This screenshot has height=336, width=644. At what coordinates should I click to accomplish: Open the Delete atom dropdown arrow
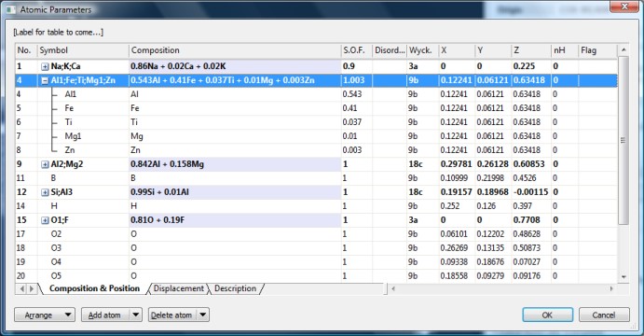[x=202, y=315]
